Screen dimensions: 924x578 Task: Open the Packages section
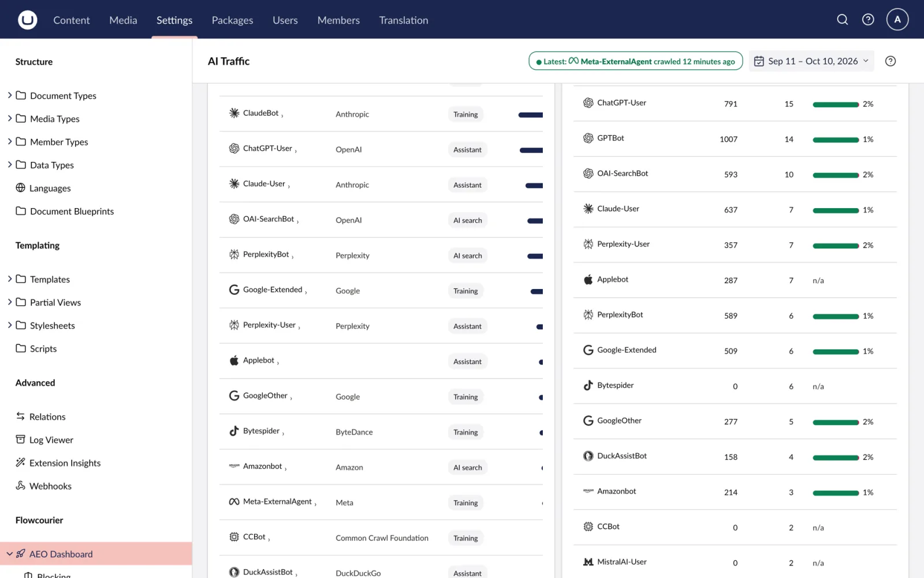point(232,20)
